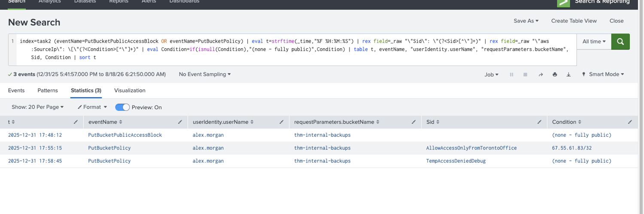Click alex.morgan in the 17:48:12 row
This screenshot has height=214, width=644.
[208, 135]
